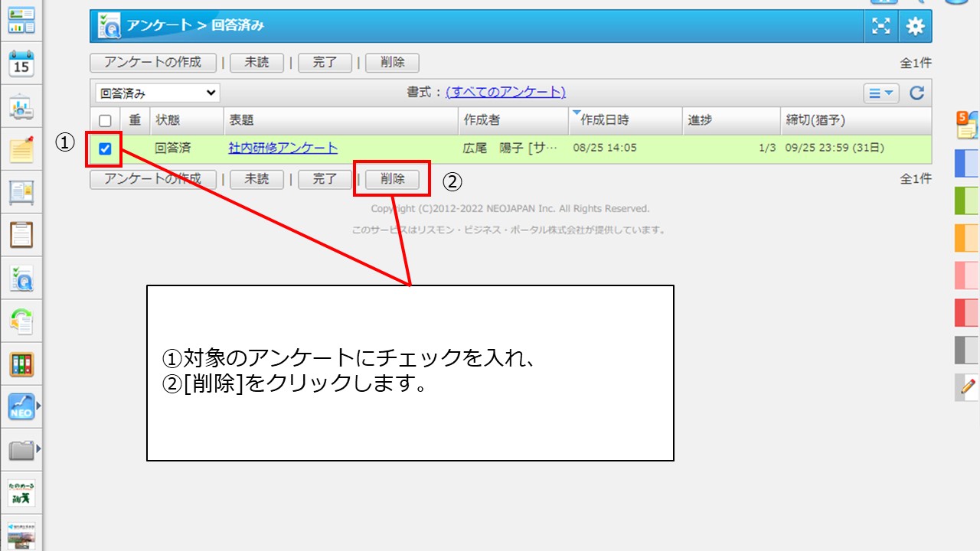Image resolution: width=980 pixels, height=551 pixels.
Task: Tick the select-all checkbox in table header
Action: [x=106, y=120]
